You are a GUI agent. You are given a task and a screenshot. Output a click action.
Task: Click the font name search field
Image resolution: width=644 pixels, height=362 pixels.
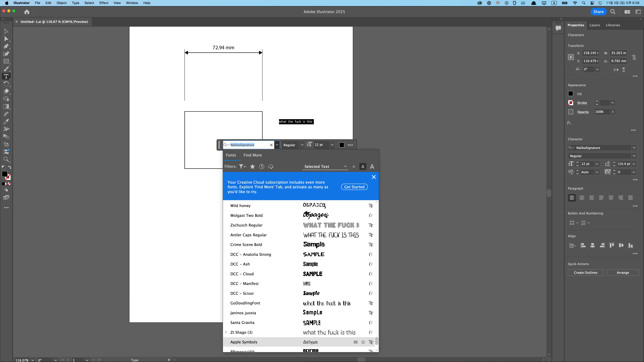(x=249, y=145)
